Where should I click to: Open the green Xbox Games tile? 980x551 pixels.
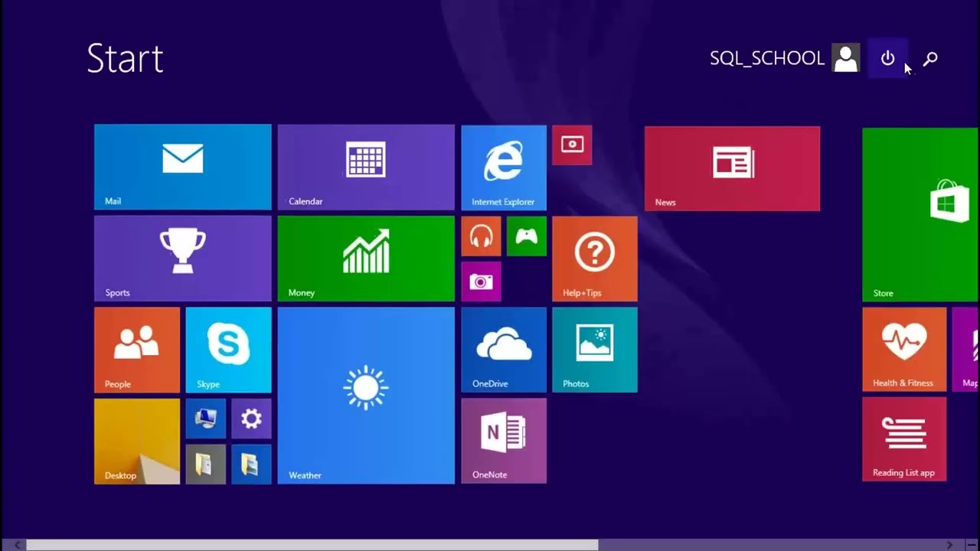[527, 236]
